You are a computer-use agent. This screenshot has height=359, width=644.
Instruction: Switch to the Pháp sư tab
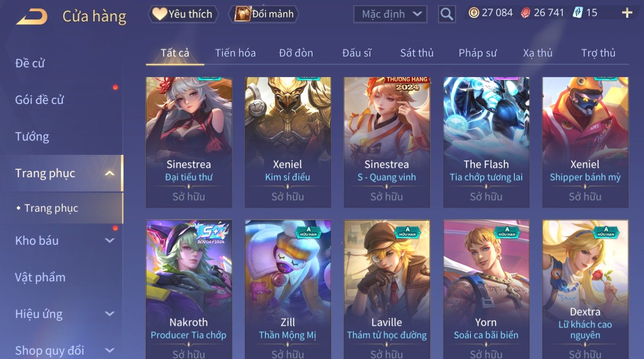pos(478,53)
